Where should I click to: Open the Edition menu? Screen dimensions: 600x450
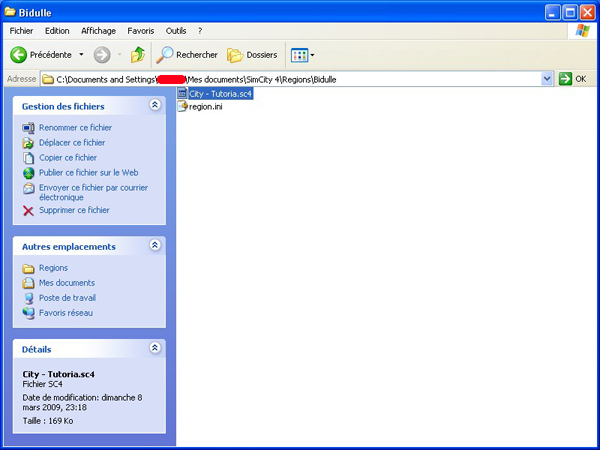click(x=57, y=31)
